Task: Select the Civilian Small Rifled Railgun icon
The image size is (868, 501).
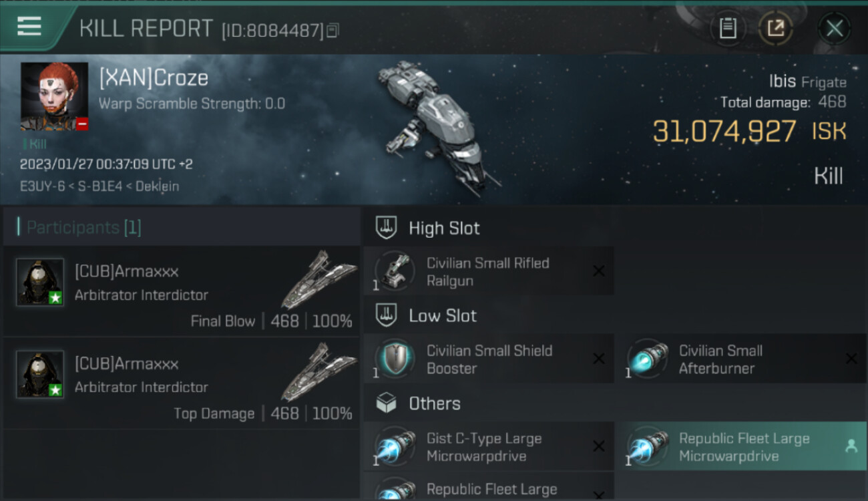Action: coord(395,271)
